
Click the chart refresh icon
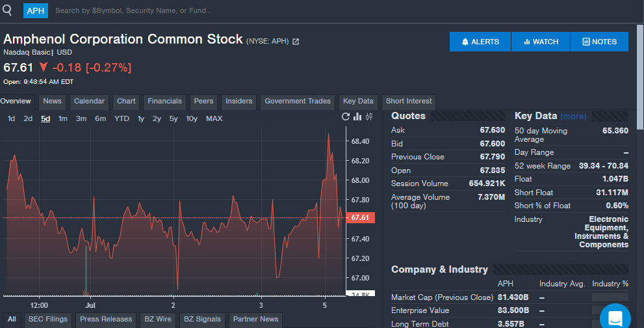(346, 117)
